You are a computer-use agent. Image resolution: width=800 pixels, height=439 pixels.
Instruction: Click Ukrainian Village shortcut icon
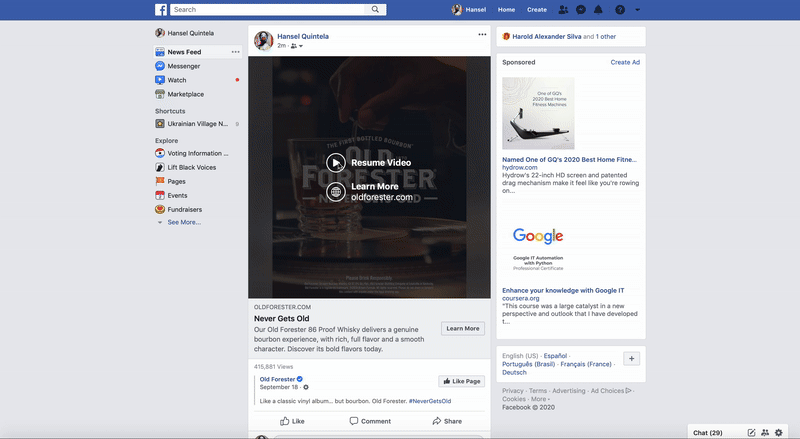tap(160, 124)
